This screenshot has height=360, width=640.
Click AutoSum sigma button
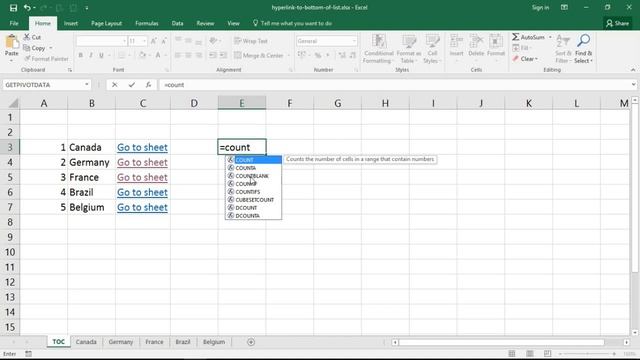tap(528, 37)
